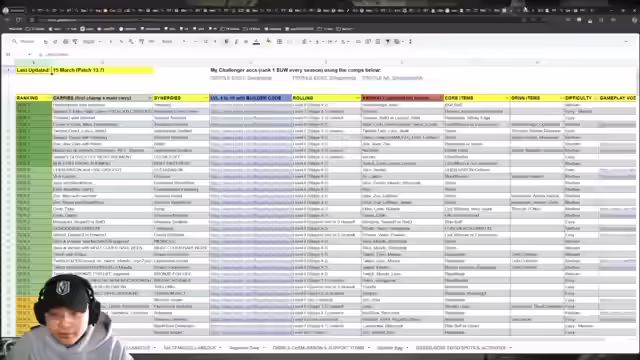This screenshot has height=360, width=640.
Task: Select the '15 March (Patch 13.7)' cell
Action: (102, 70)
